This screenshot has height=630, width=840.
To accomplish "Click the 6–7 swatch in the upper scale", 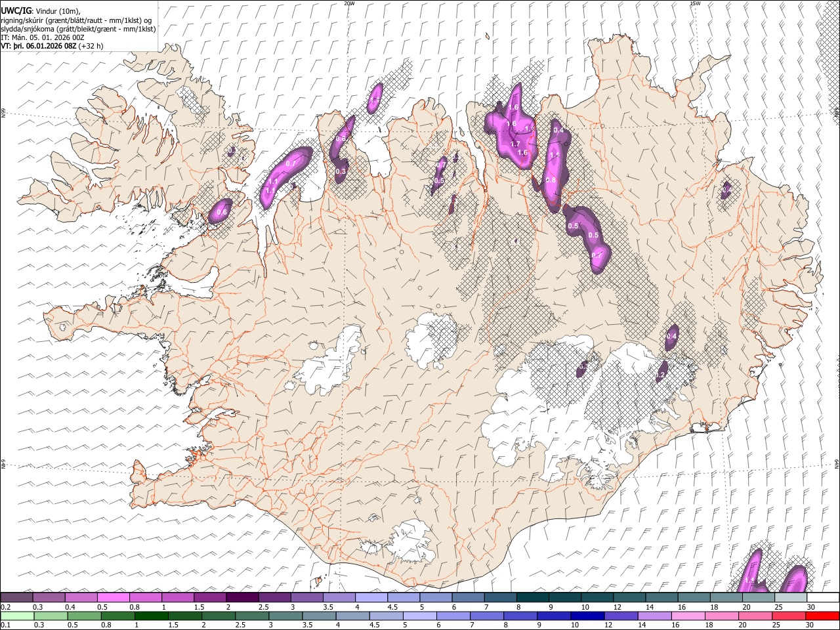I will tap(467, 597).
